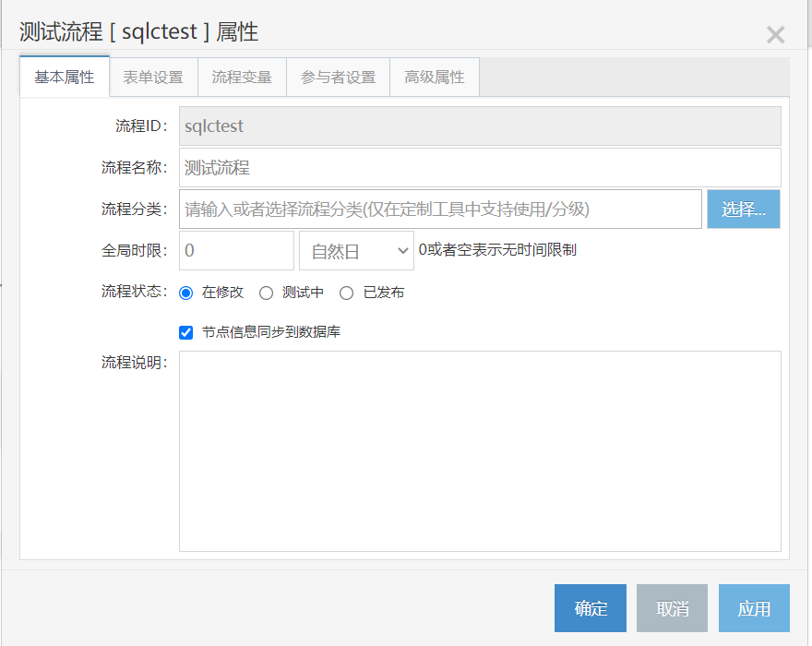This screenshot has height=646, width=812.
Task: Click the 取消 button
Action: click(672, 608)
